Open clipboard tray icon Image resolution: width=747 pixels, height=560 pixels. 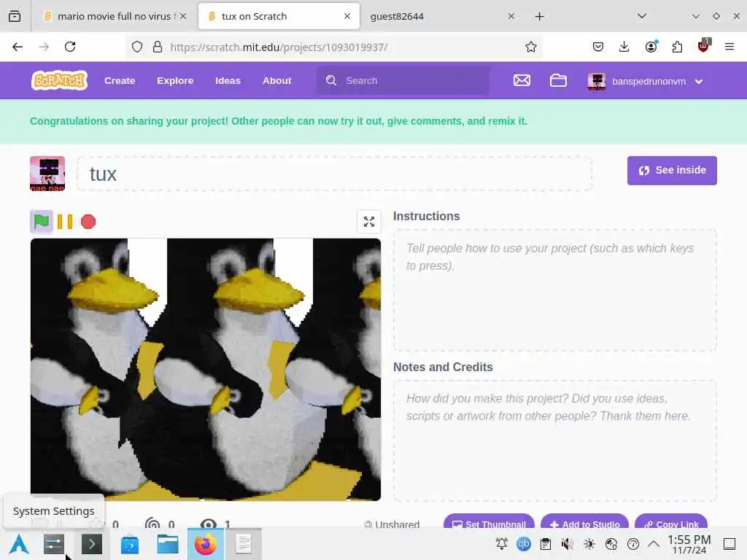point(546,544)
